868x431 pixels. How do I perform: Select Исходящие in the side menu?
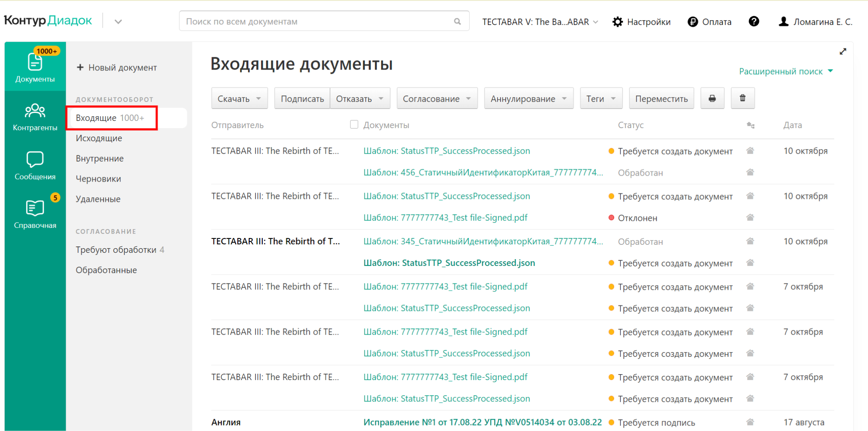coord(99,138)
